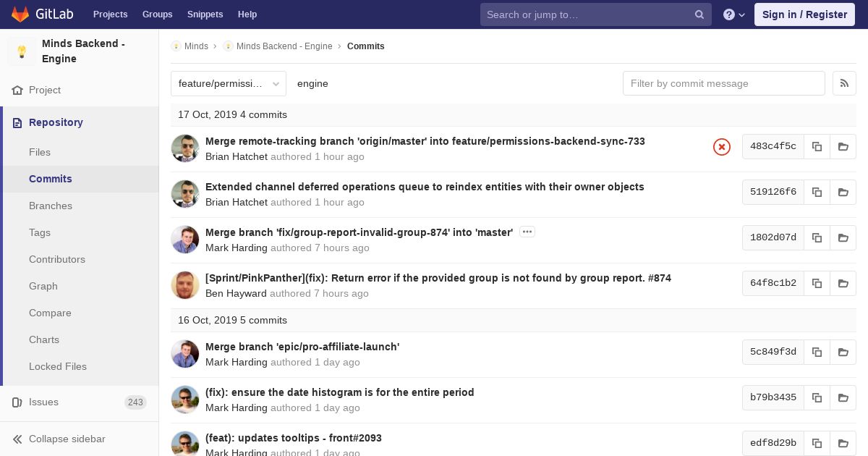The image size is (868, 456).
Task: Open Charts in the repository sidebar
Action: (x=44, y=339)
